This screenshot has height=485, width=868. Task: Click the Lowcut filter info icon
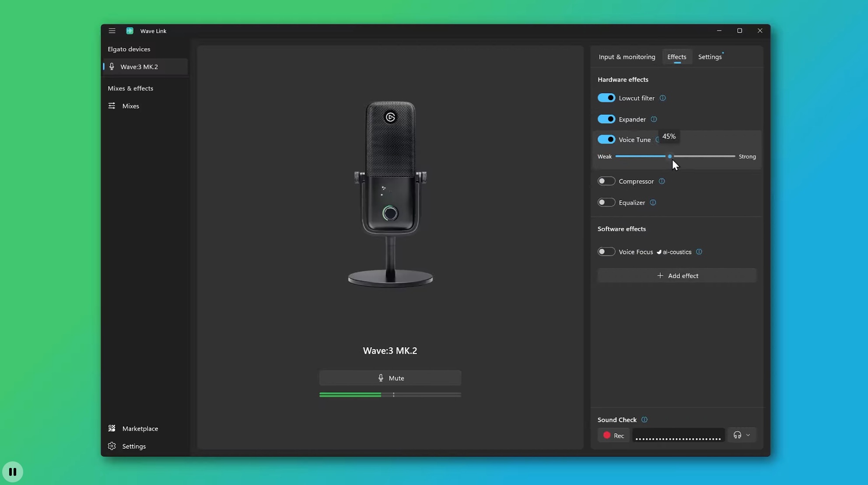point(663,98)
